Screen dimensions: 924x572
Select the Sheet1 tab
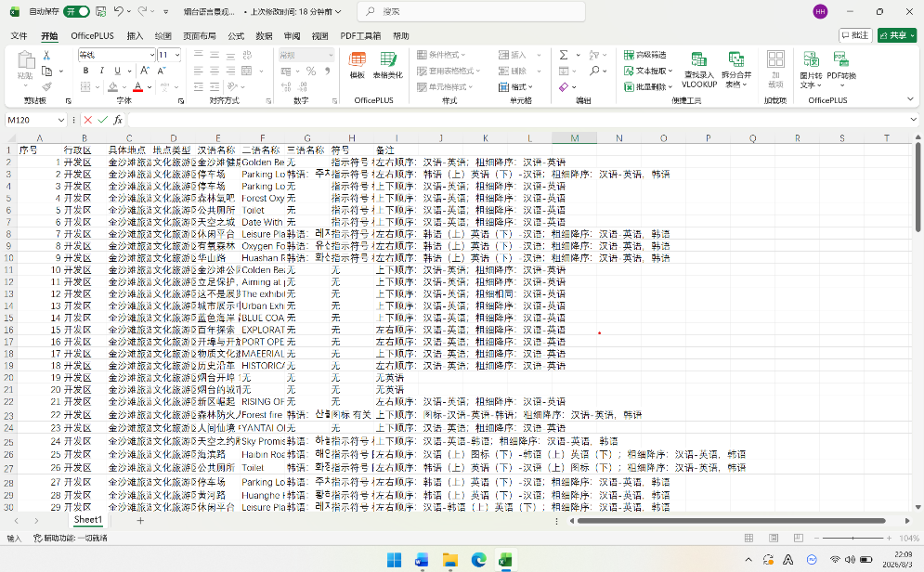88,520
